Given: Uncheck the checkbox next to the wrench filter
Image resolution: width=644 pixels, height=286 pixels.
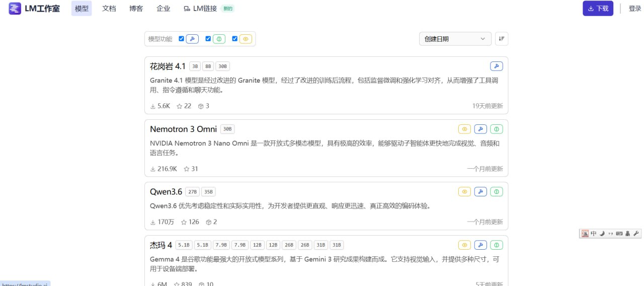Looking at the screenshot, I should coord(182,39).
